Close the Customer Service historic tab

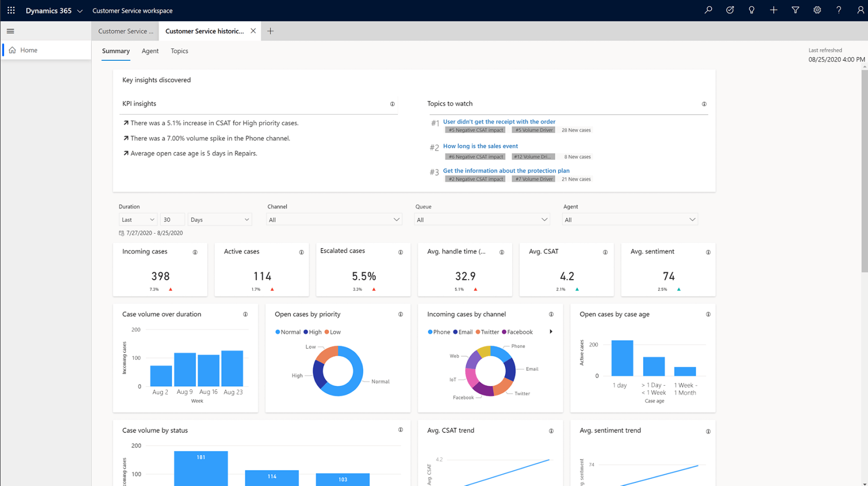tap(253, 31)
